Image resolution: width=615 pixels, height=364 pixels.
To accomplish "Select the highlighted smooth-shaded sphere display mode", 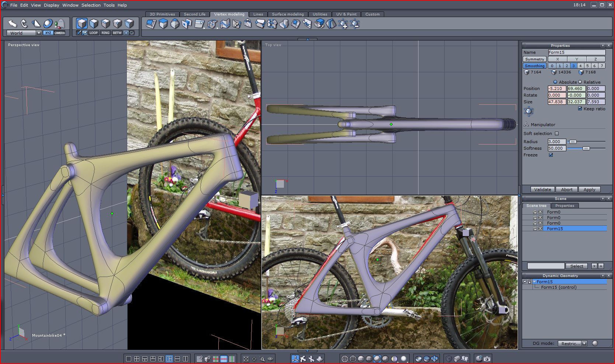I will [377, 359].
